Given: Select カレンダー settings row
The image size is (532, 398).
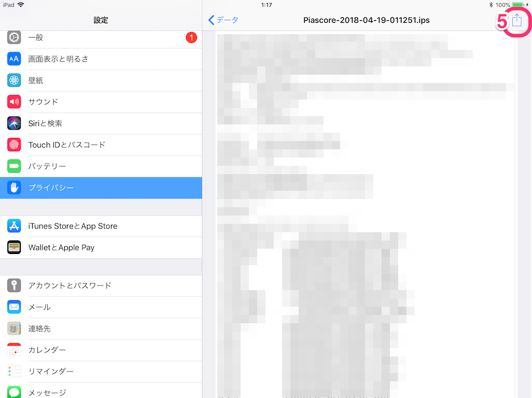Looking at the screenshot, I should (101, 350).
